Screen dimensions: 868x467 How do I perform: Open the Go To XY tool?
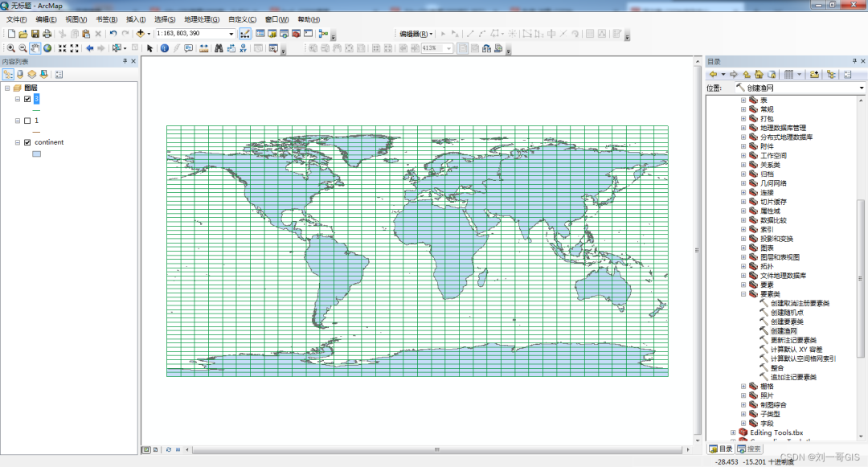click(x=243, y=49)
